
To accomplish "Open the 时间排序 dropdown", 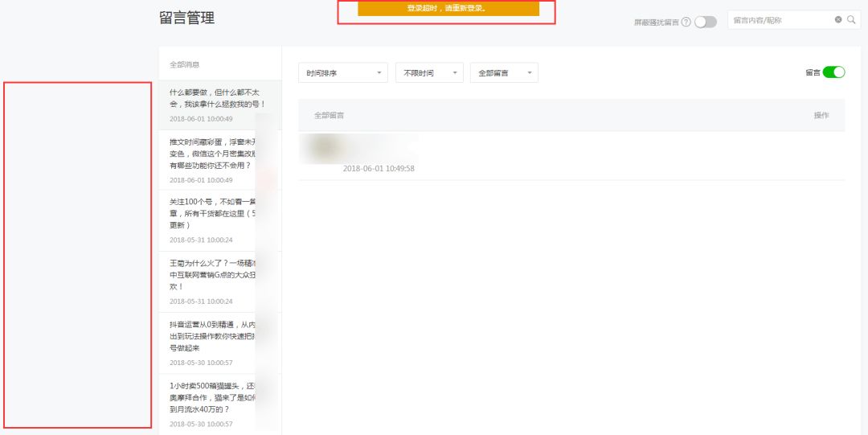I will (342, 73).
